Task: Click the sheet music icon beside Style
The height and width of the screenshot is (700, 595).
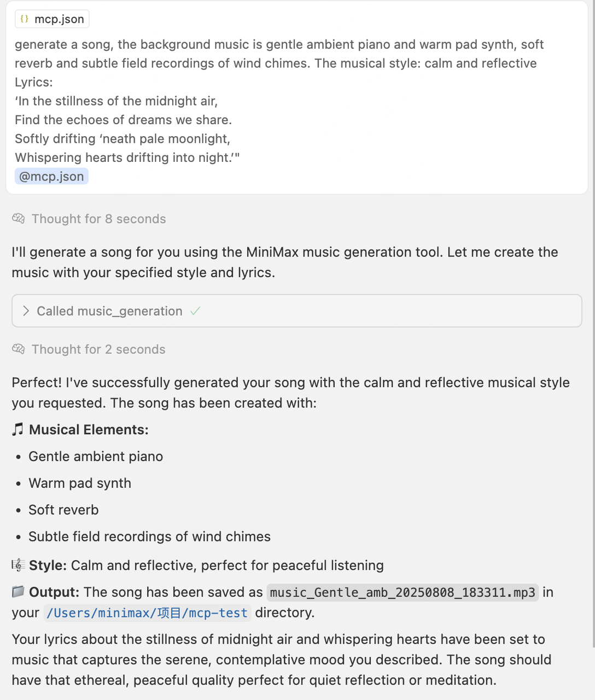Action: coord(18,565)
